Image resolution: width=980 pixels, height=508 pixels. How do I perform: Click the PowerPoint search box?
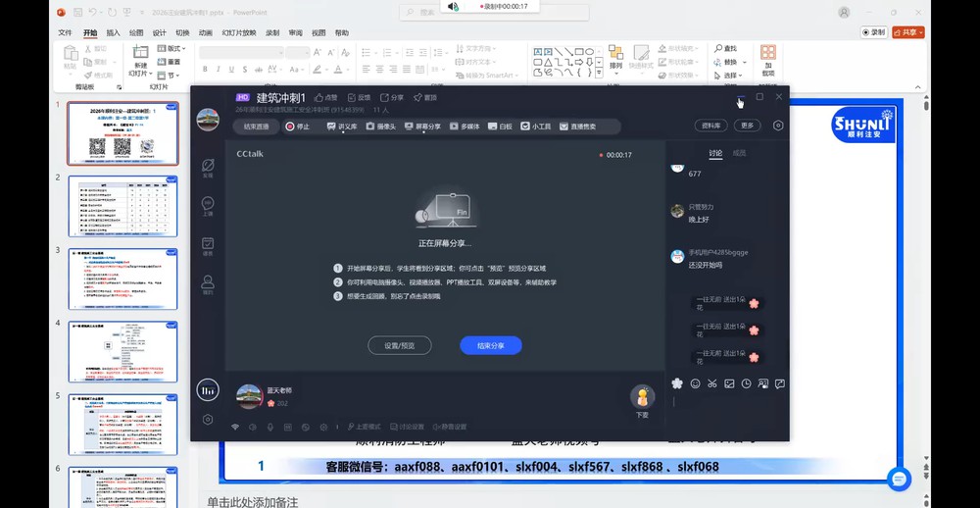pyautogui.click(x=494, y=13)
